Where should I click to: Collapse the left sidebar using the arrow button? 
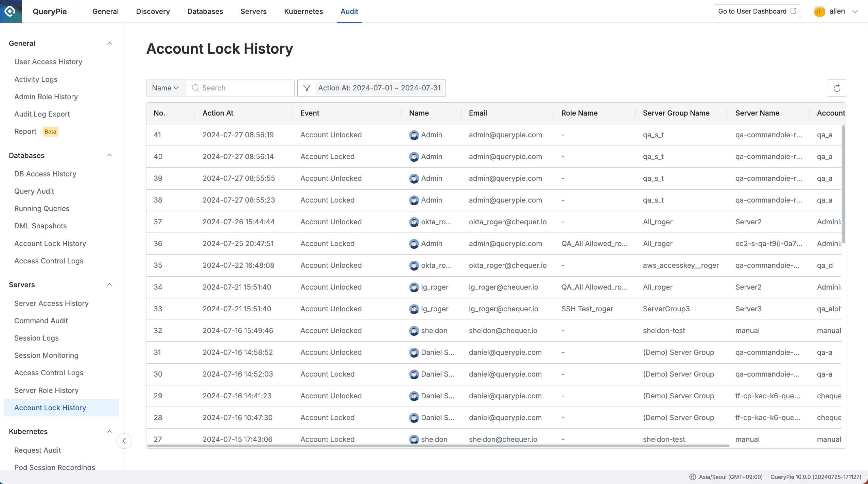point(124,441)
